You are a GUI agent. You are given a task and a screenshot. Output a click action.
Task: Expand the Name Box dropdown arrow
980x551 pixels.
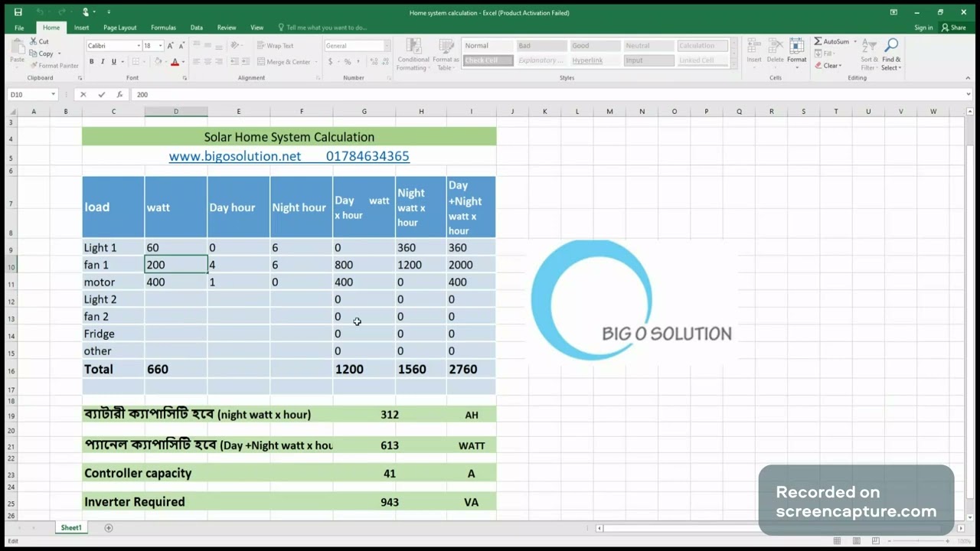[x=53, y=95]
